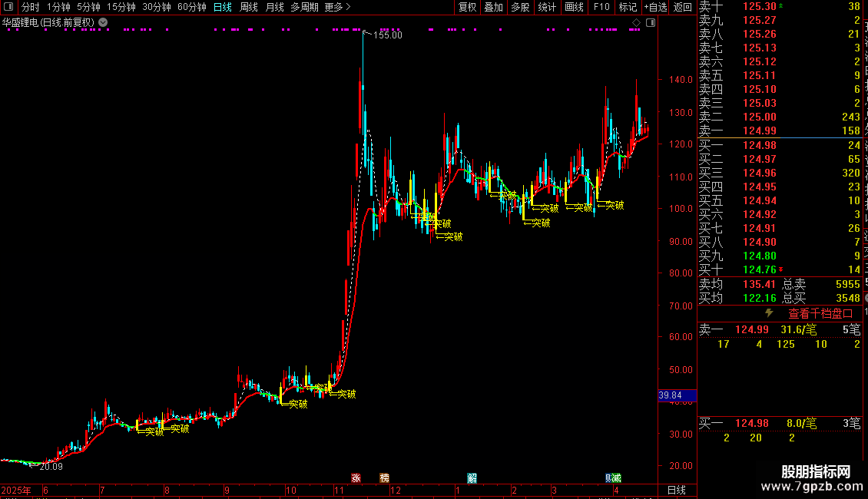Select the 15分钟 period tab
Viewport: 868px width, 499px height.
[121, 7]
